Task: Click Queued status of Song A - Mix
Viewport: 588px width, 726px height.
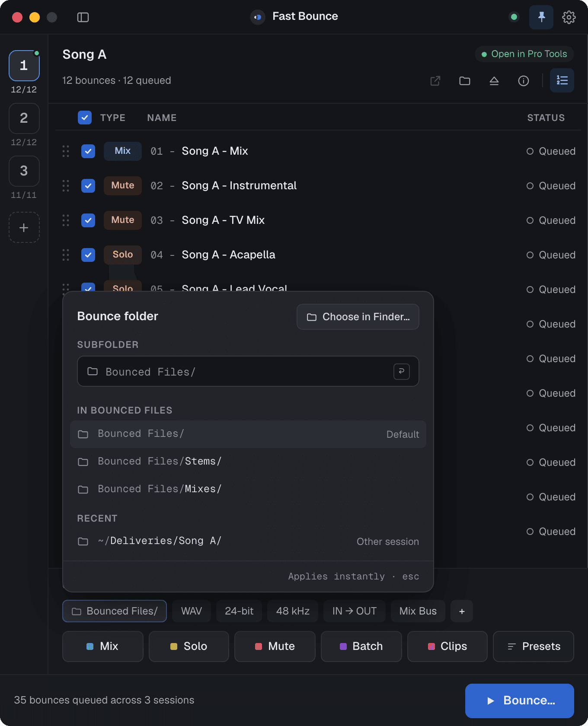Action: click(x=551, y=151)
